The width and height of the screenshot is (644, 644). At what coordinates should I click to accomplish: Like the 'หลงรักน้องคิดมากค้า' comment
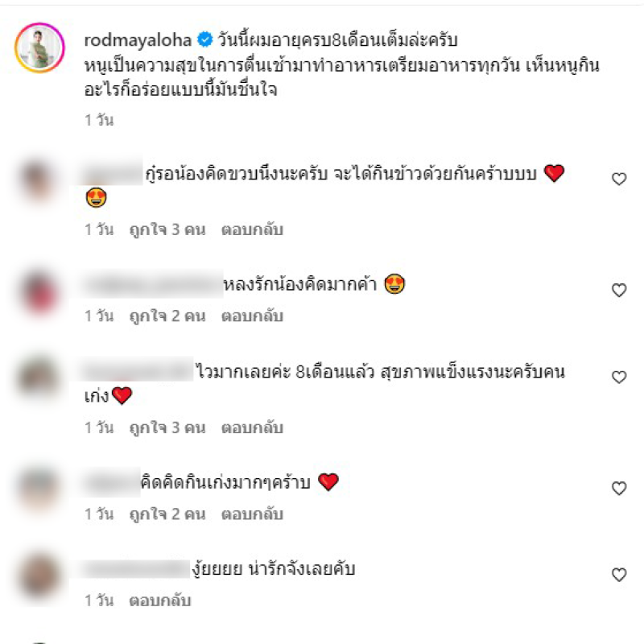(x=619, y=291)
